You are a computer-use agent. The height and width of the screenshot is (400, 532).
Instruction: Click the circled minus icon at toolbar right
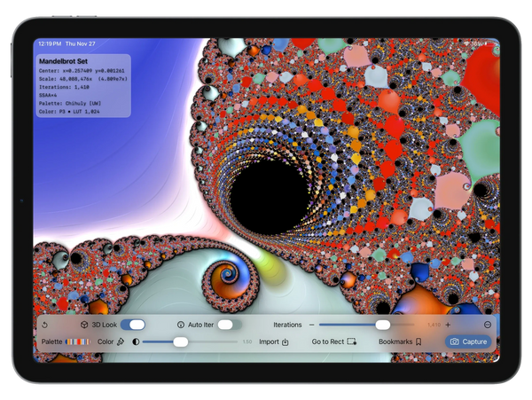pos(488,325)
